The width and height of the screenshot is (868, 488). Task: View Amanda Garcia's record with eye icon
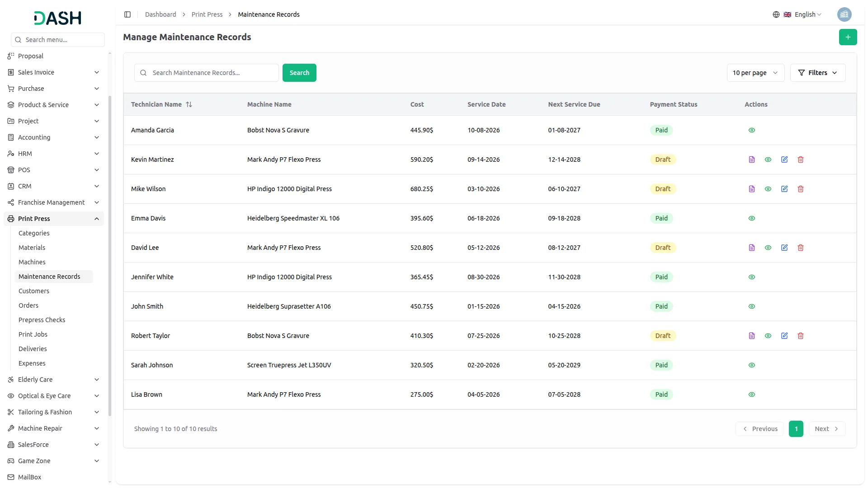(x=751, y=130)
